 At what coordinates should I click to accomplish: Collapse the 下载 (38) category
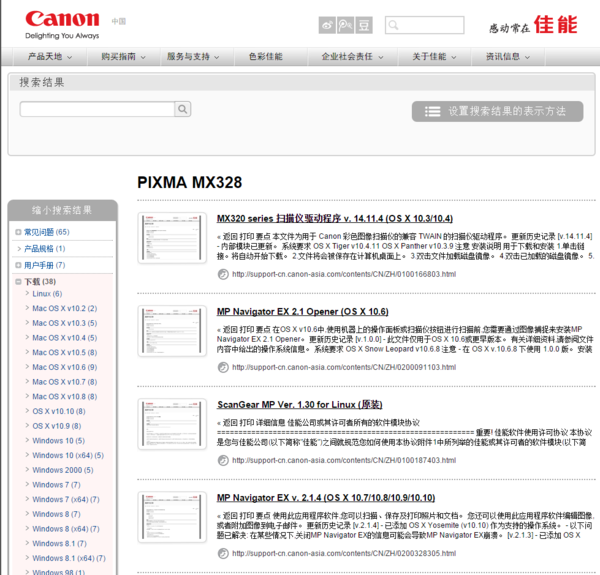click(x=18, y=282)
